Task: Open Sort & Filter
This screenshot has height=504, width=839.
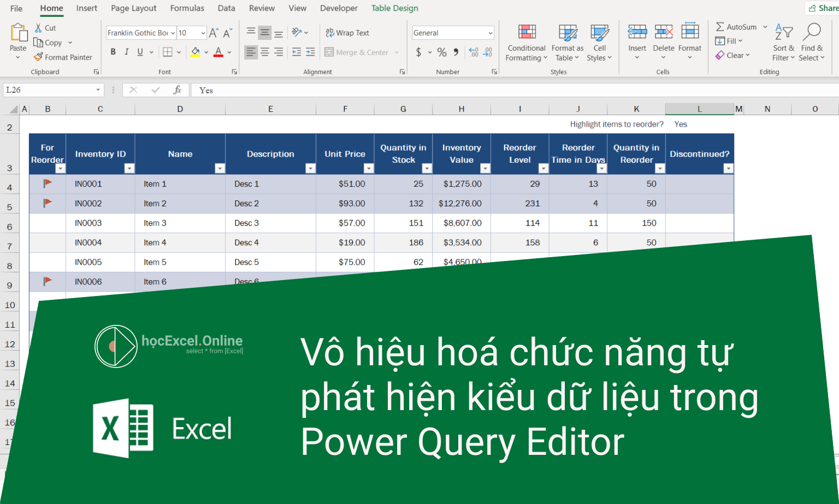Action: 784,43
